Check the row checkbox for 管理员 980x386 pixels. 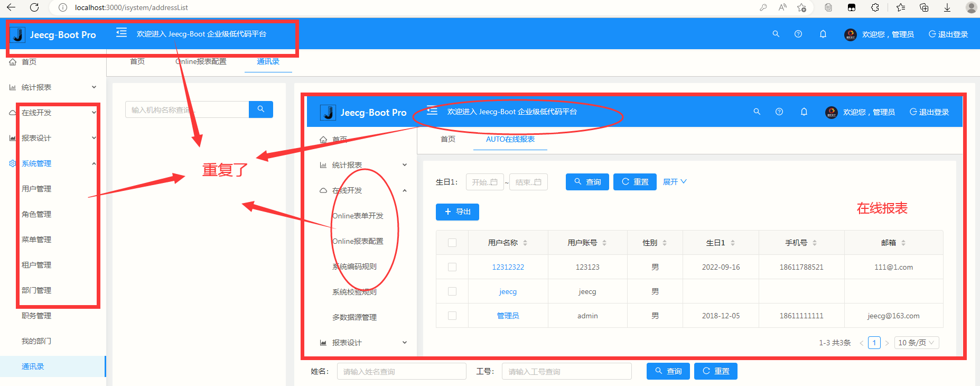pyautogui.click(x=452, y=316)
